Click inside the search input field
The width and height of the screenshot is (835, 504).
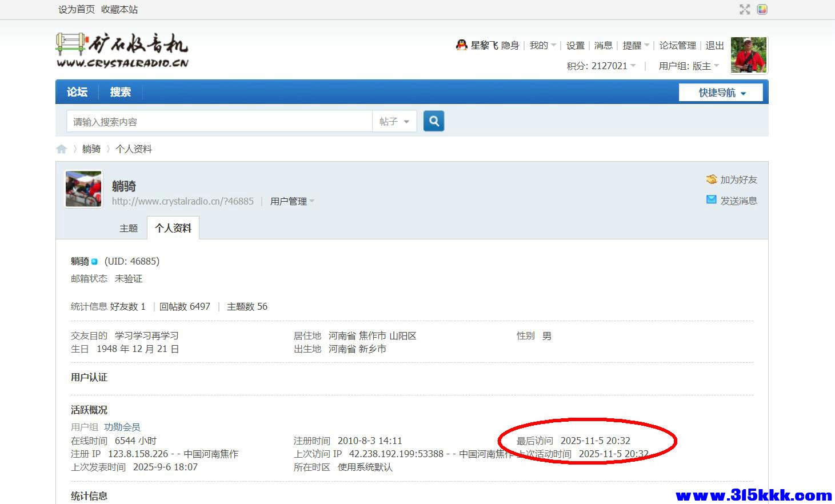point(217,121)
